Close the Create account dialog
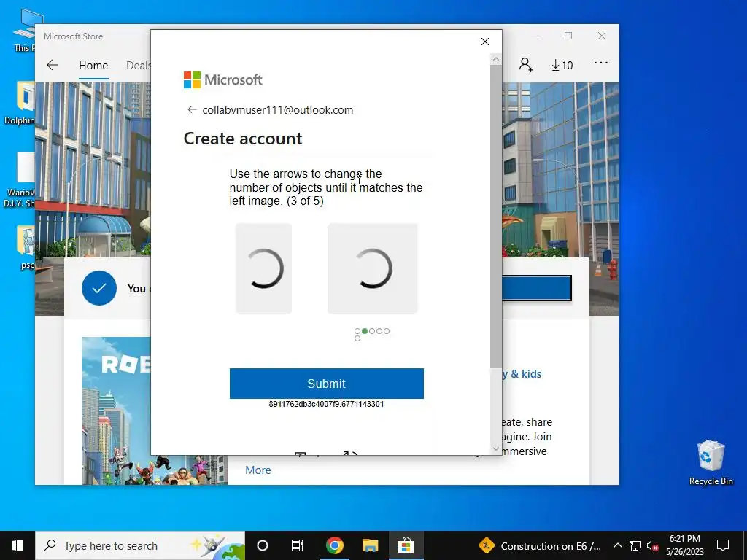747x560 pixels. (x=485, y=42)
